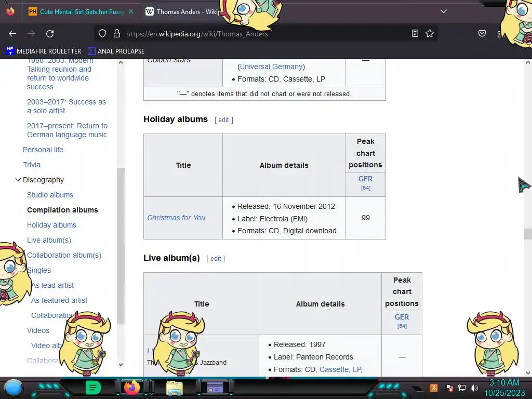Click the page scrollbar down arrow
Screen dimensions: 532x399
(x=528, y=373)
